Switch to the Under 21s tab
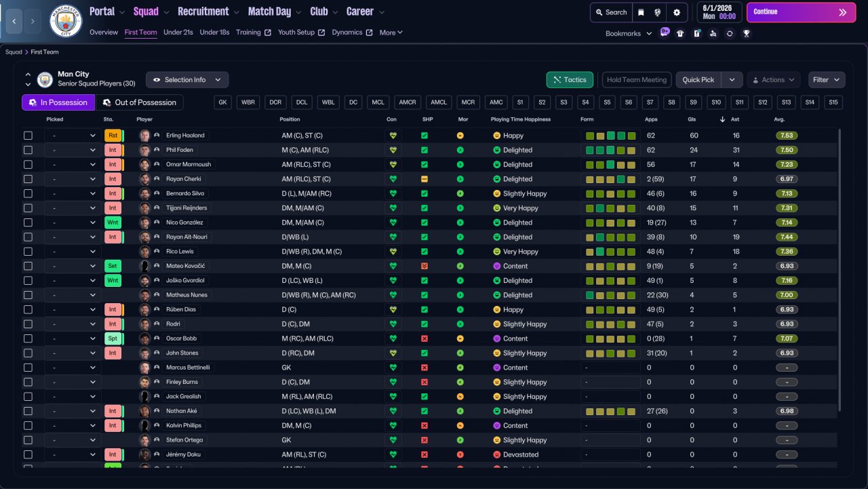Viewport: 868px width, 489px height. pos(178,33)
